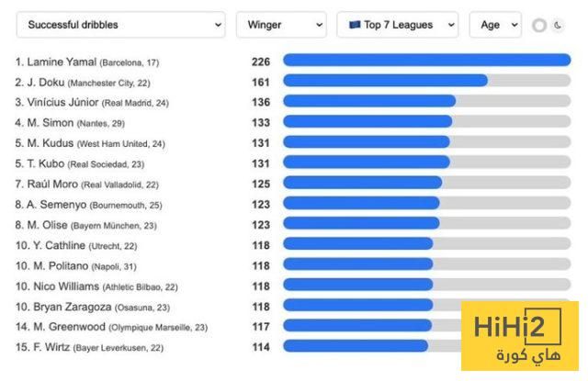588x381 pixels.
Task: Open the Top 7 Leagues dropdown
Action: click(398, 25)
